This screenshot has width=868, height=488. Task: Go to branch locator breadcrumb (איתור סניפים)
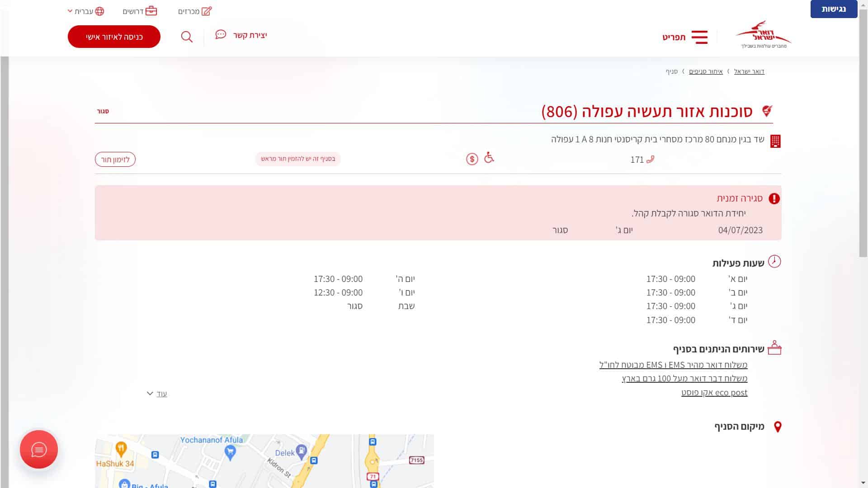pos(706,71)
